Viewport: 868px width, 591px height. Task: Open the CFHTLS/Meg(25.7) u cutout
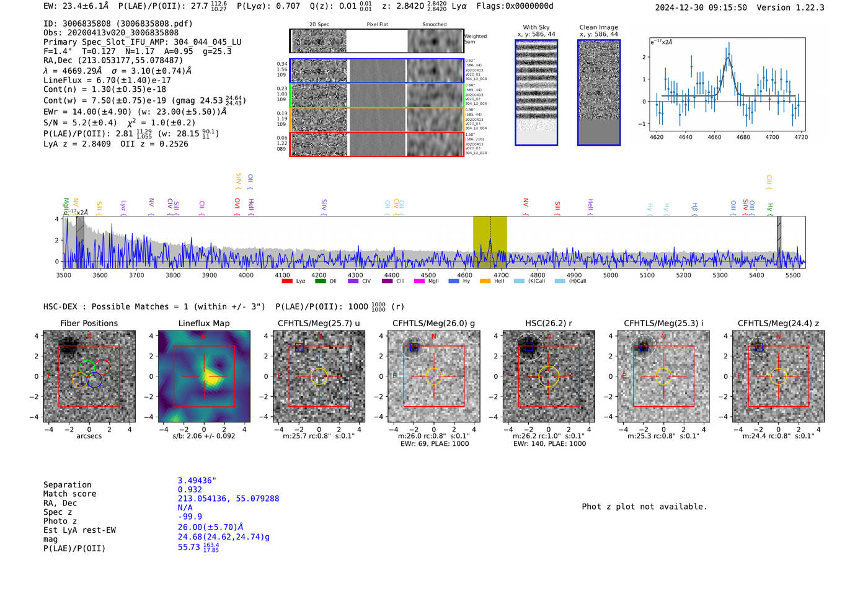319,376
